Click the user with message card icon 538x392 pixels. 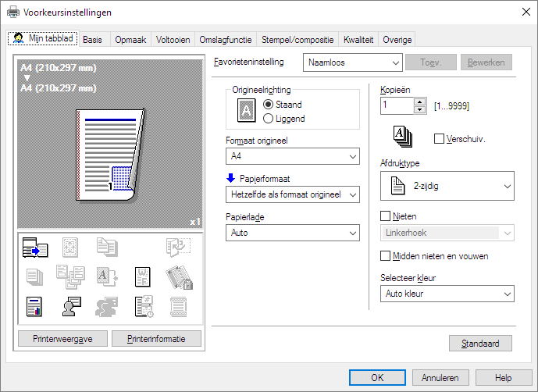click(x=71, y=307)
